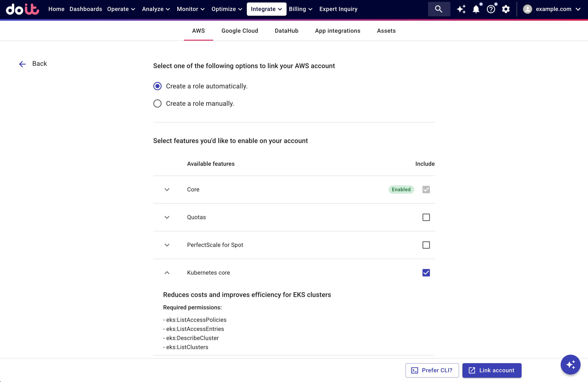Go to Home
The image size is (588, 382).
56,9
